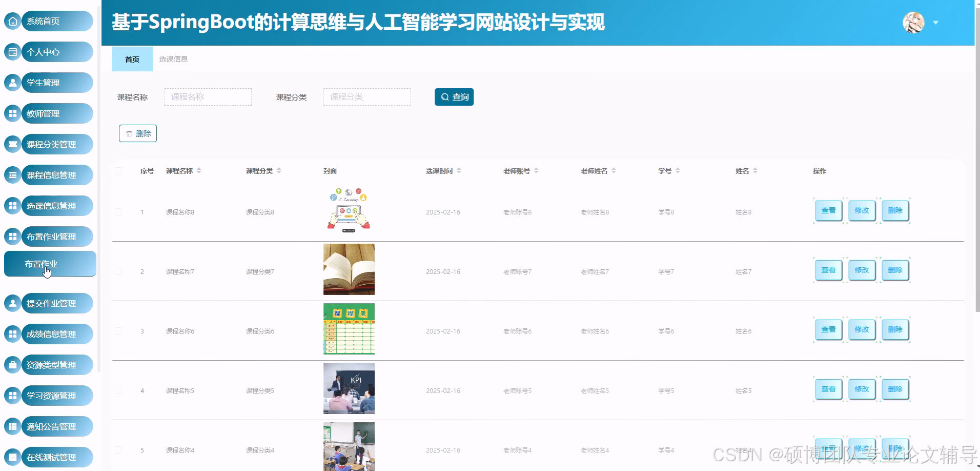Click 删除 for 课程名称6
The width and height of the screenshot is (980, 471).
pyautogui.click(x=895, y=329)
